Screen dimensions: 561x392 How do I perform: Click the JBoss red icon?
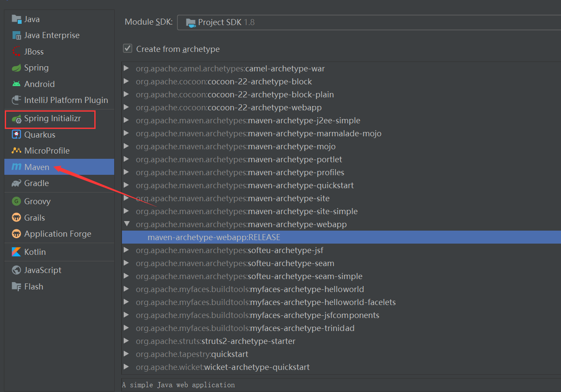(x=16, y=51)
